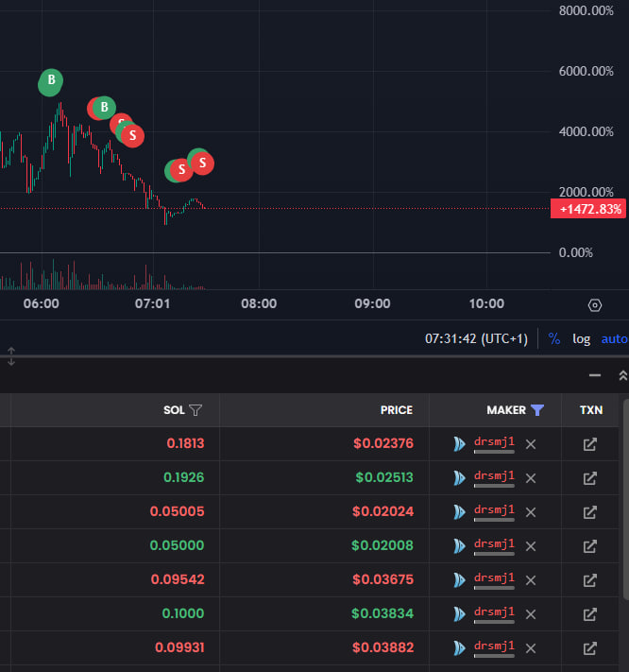Click fish icon in $0.03882 row
629x672 pixels.
[459, 648]
